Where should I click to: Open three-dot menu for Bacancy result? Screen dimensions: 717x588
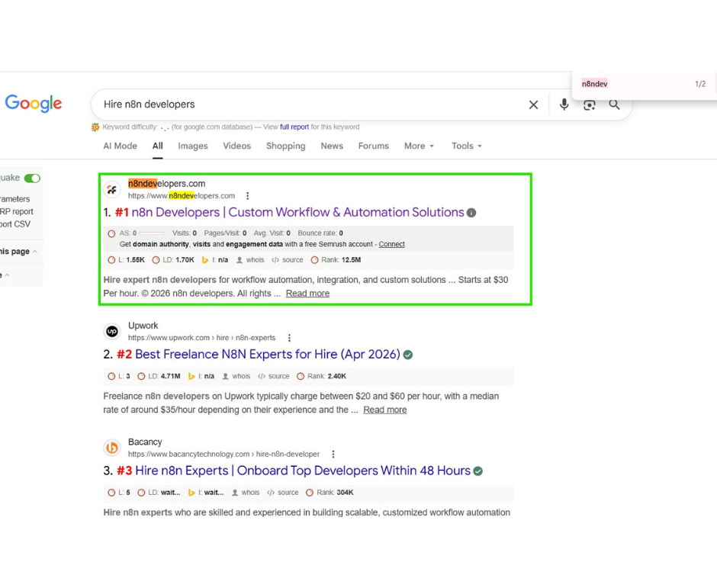333,454
